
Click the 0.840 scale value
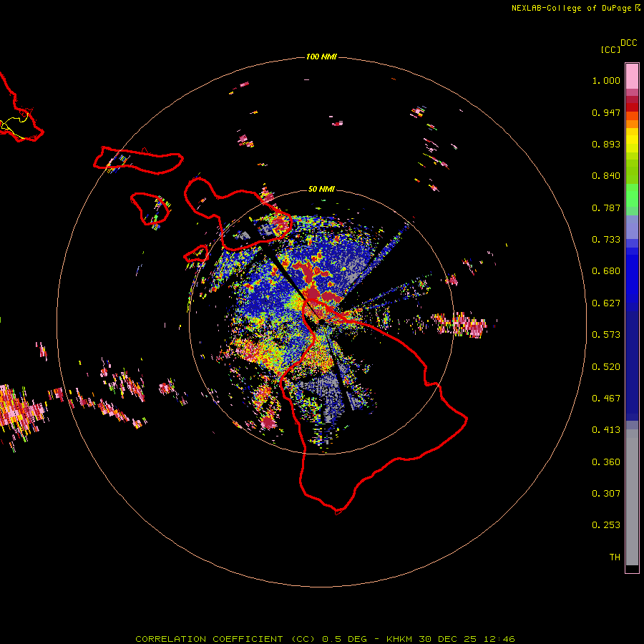[x=606, y=176]
